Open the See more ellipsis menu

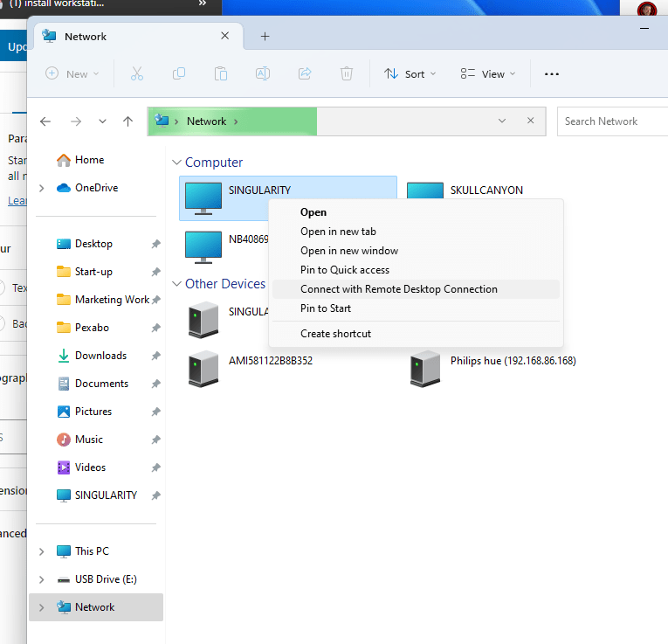click(551, 74)
